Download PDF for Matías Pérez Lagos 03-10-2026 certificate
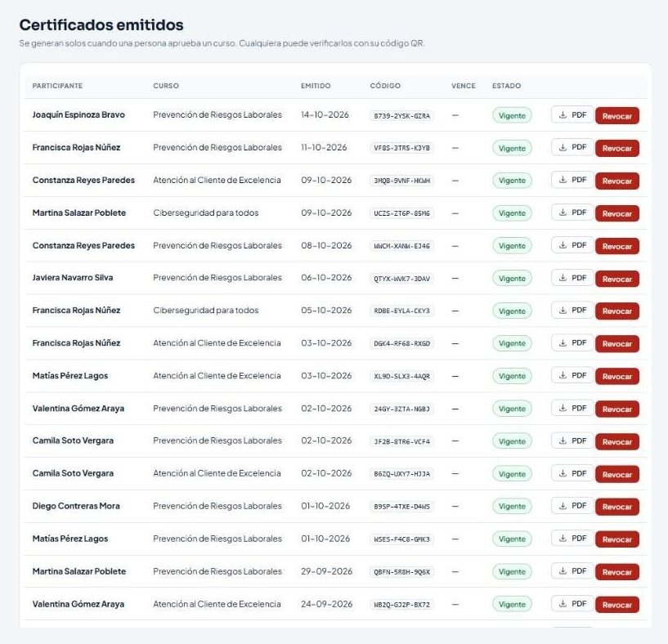Image resolution: width=668 pixels, height=644 pixels. pyautogui.click(x=572, y=375)
